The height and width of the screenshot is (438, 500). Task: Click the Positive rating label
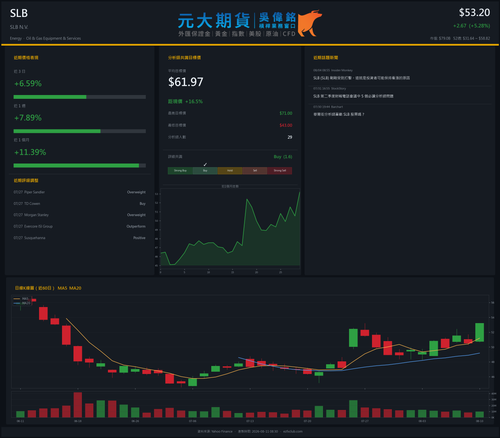[139, 238]
